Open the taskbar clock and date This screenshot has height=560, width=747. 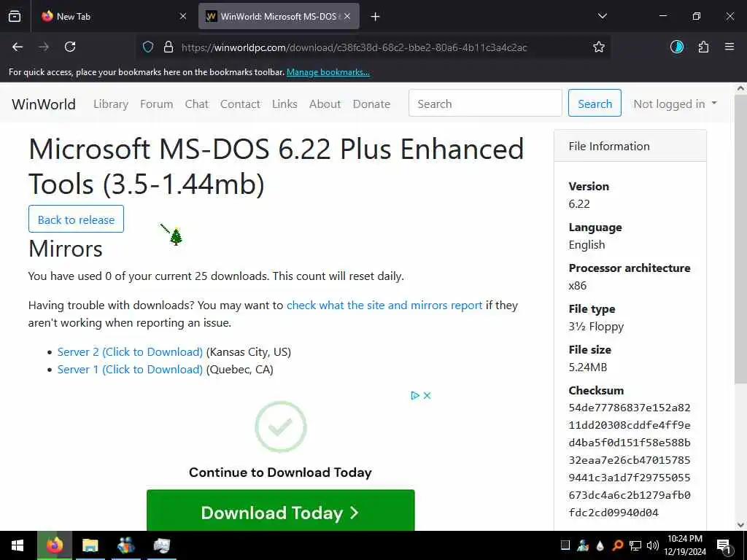click(x=685, y=545)
